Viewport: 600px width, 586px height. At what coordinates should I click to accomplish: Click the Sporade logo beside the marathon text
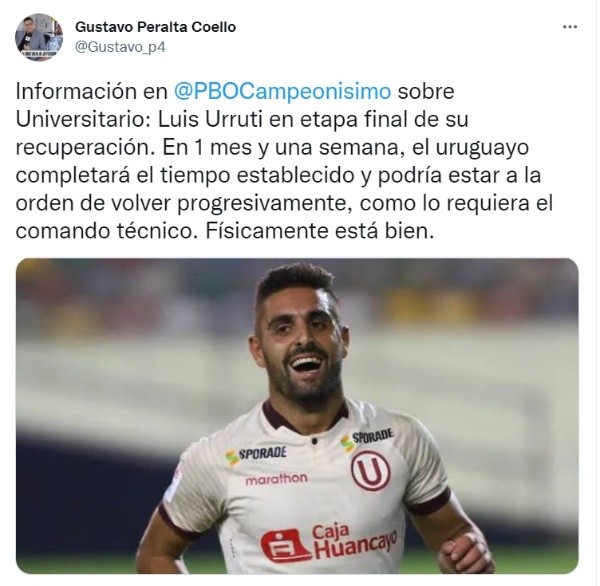tap(256, 455)
